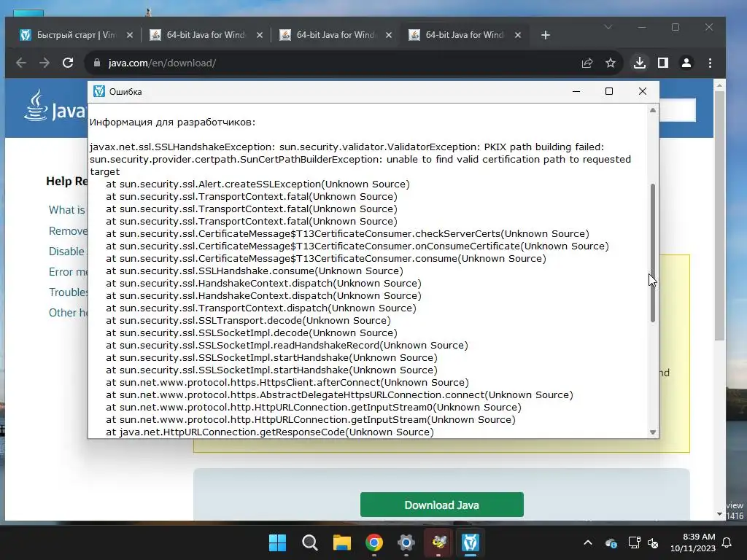Viewport: 747px width, 560px height.
Task: Open a new Chrome tab
Action: (x=546, y=35)
